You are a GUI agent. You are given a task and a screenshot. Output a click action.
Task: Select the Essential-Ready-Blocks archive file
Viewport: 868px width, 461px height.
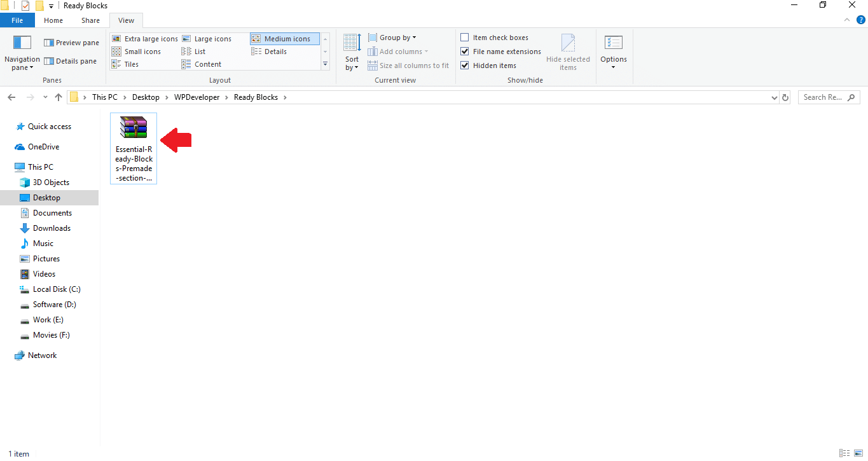point(134,148)
